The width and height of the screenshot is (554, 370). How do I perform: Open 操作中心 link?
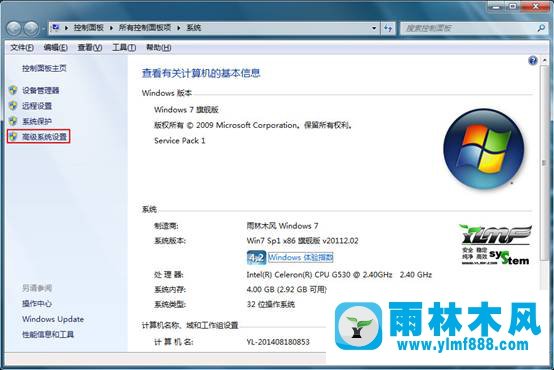(x=37, y=304)
